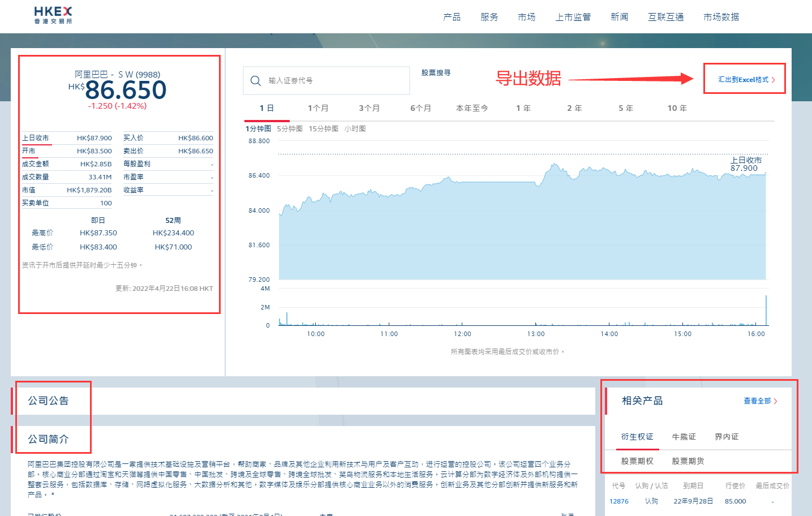Select the 5年 chart range tab
This screenshot has width=812, height=516.
point(626,108)
